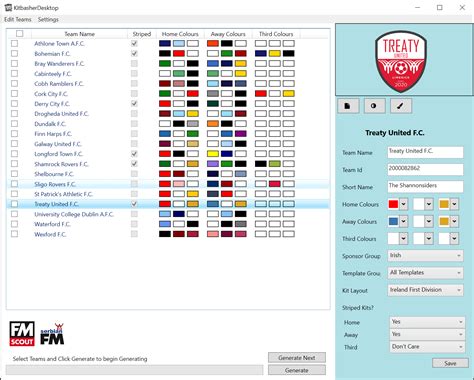Viewport: 474px width, 380px height.
Task: Select the Shelbourne F.C. team name
Action: click(54, 174)
